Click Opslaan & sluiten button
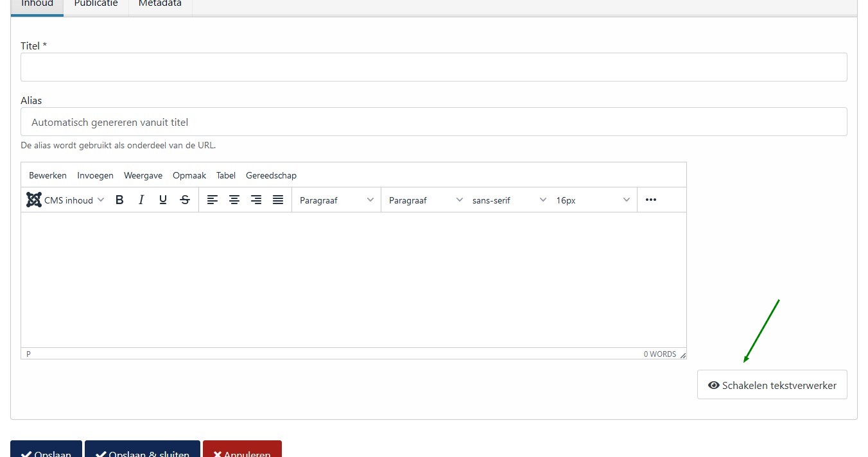Image resolution: width=868 pixels, height=457 pixels. [x=143, y=449]
